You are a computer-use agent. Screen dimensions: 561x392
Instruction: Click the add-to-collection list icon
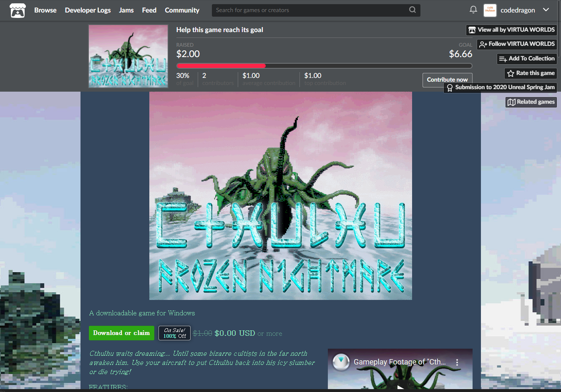(x=503, y=59)
